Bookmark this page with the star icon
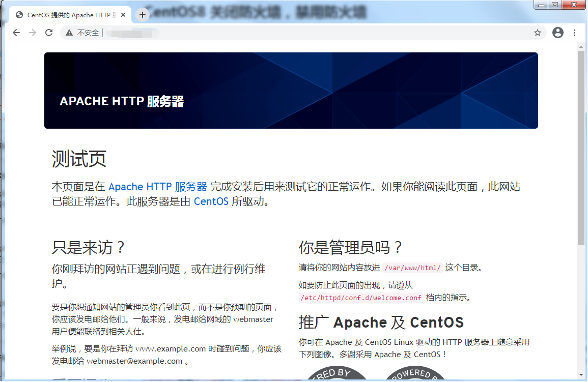 click(538, 33)
